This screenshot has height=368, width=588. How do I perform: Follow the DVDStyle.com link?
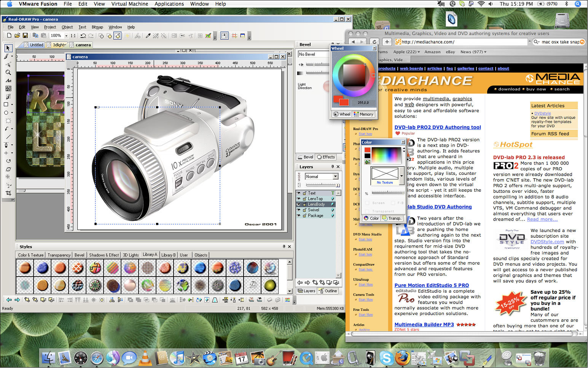click(x=547, y=242)
